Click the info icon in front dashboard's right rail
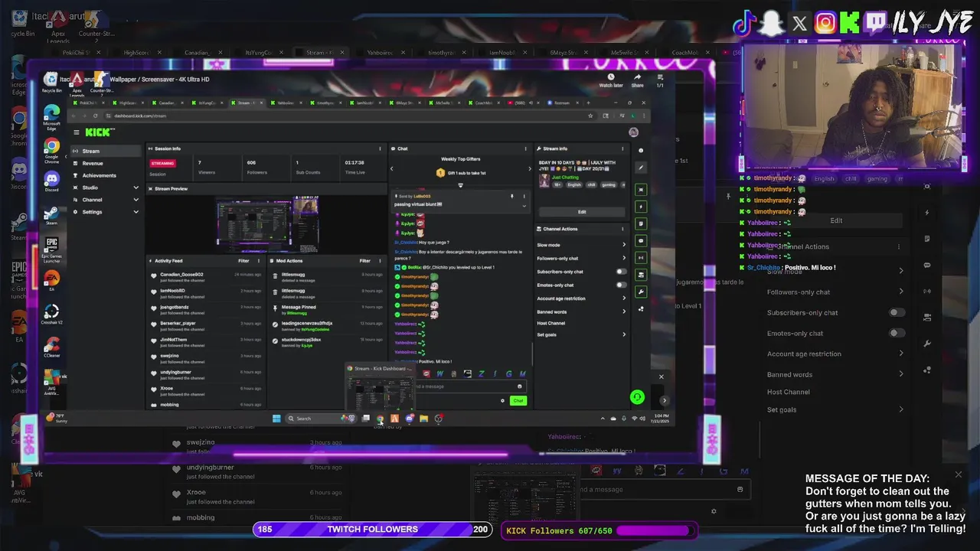980x551 pixels. [641, 150]
